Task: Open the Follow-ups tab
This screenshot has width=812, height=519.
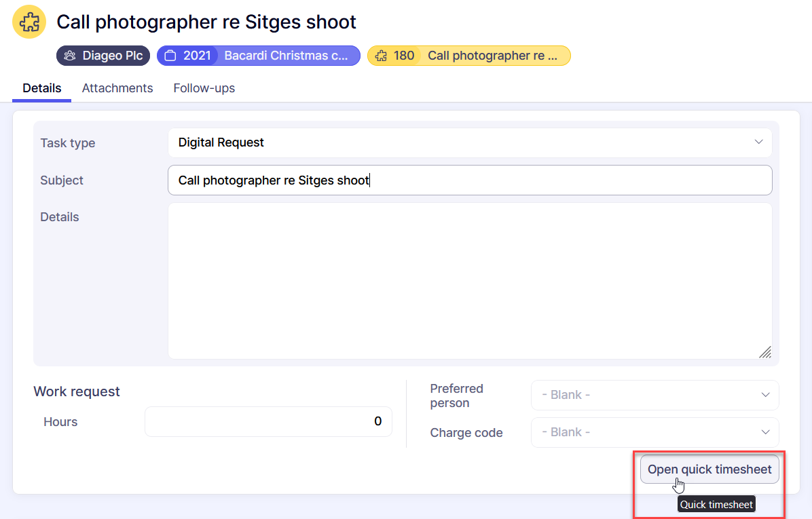Action: pyautogui.click(x=204, y=88)
